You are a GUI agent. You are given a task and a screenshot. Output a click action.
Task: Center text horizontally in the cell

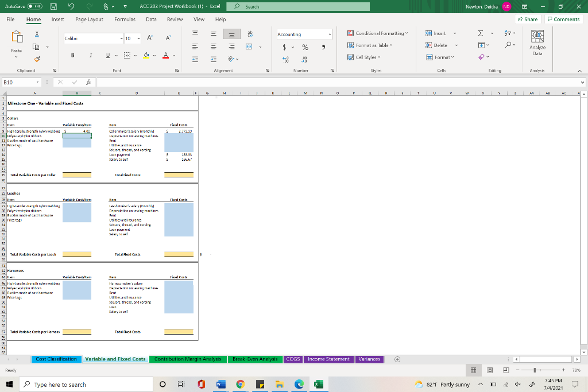click(214, 46)
